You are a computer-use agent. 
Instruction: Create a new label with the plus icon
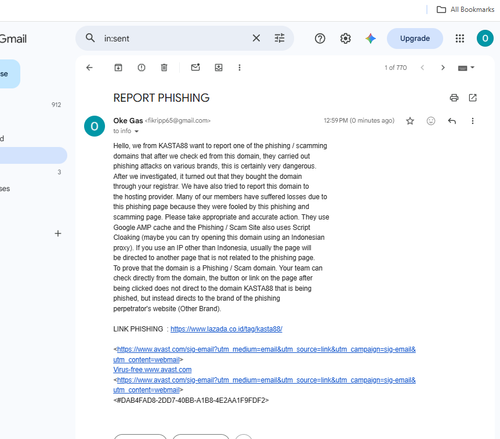pos(58,233)
